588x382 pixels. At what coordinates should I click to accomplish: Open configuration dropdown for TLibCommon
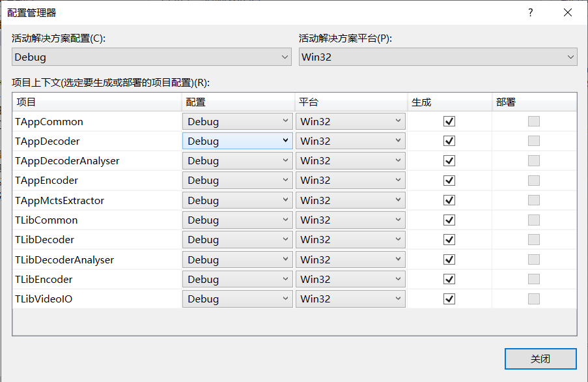pyautogui.click(x=238, y=220)
